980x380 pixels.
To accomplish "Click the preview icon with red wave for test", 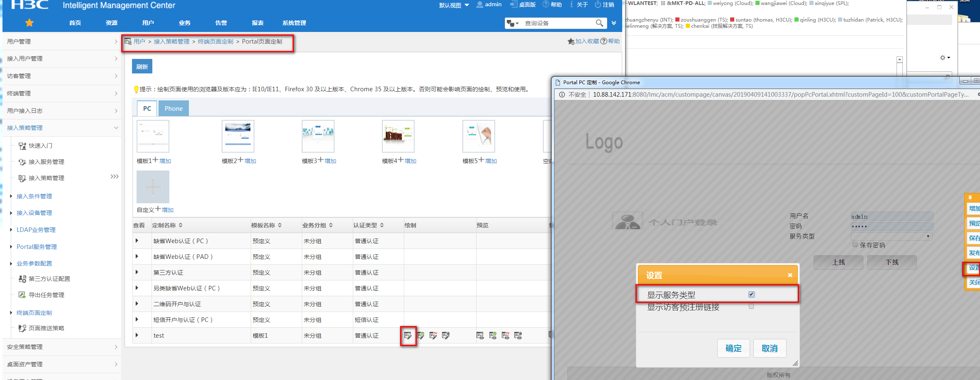I will (506, 336).
